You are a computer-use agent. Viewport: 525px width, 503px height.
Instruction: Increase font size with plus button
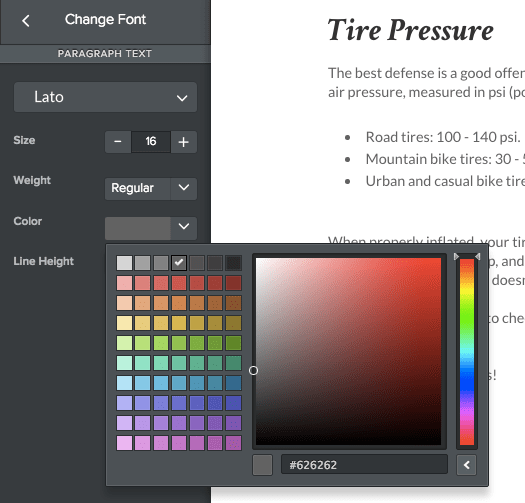(183, 142)
